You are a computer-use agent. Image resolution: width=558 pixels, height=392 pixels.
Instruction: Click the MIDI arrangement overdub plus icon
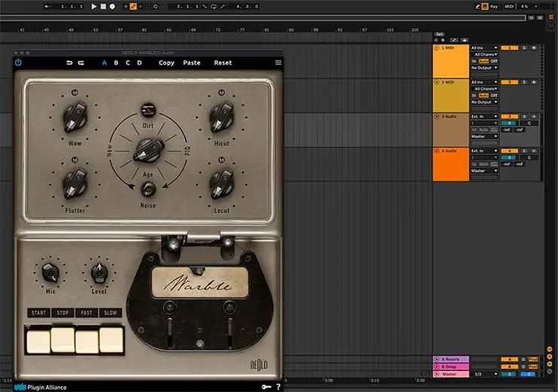[126, 6]
